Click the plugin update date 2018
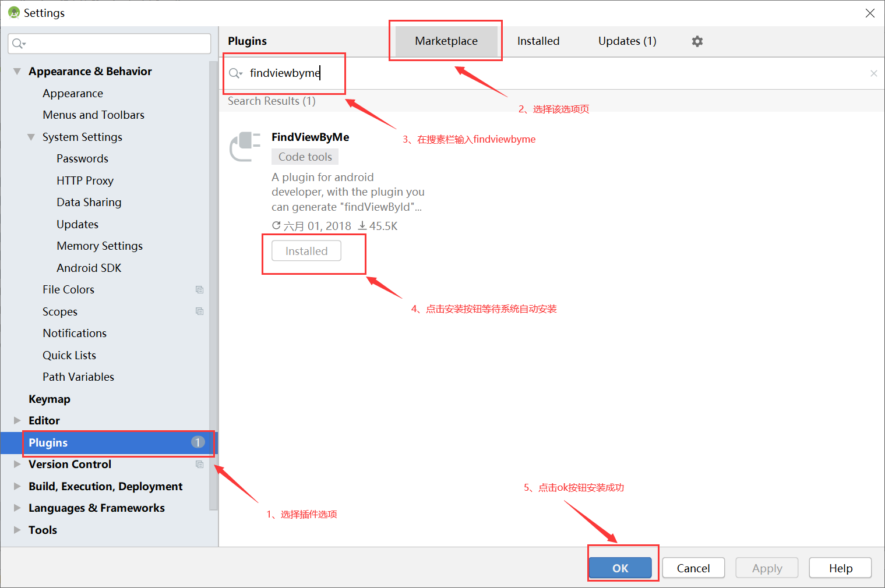 tap(312, 226)
